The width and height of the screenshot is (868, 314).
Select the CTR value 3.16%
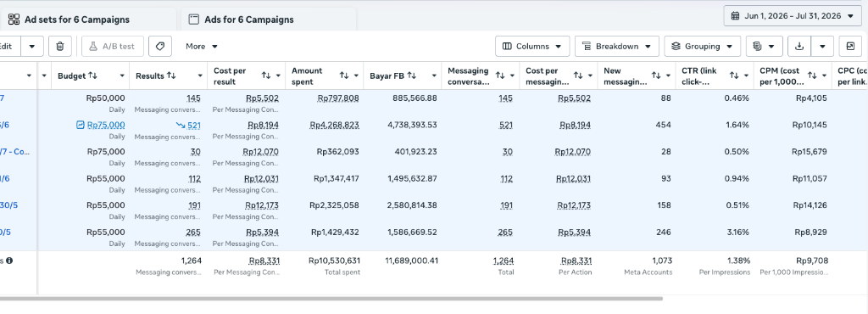pyautogui.click(x=737, y=232)
